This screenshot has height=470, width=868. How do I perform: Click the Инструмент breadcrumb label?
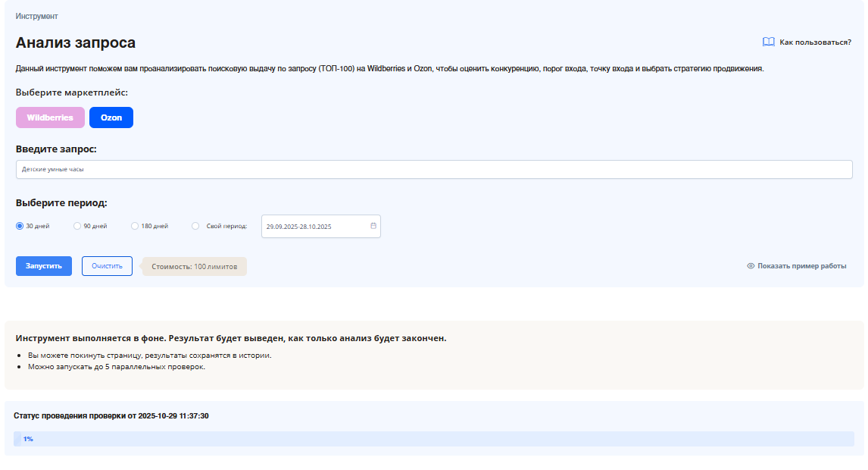point(36,16)
